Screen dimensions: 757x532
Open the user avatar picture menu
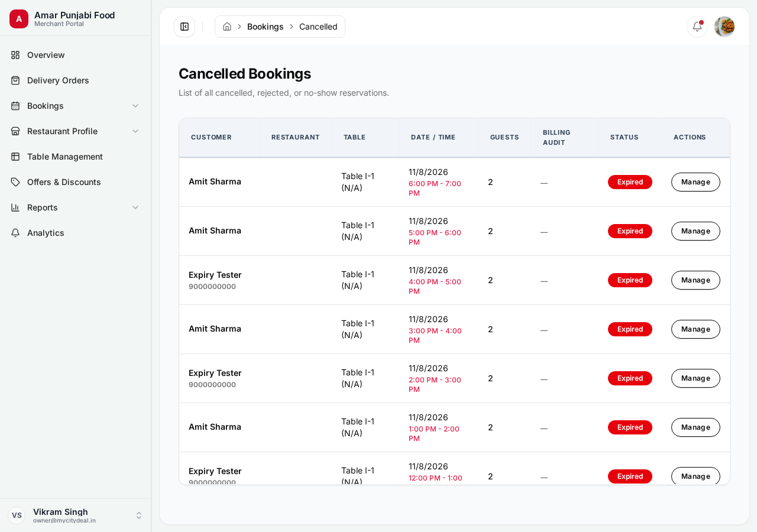click(x=724, y=27)
